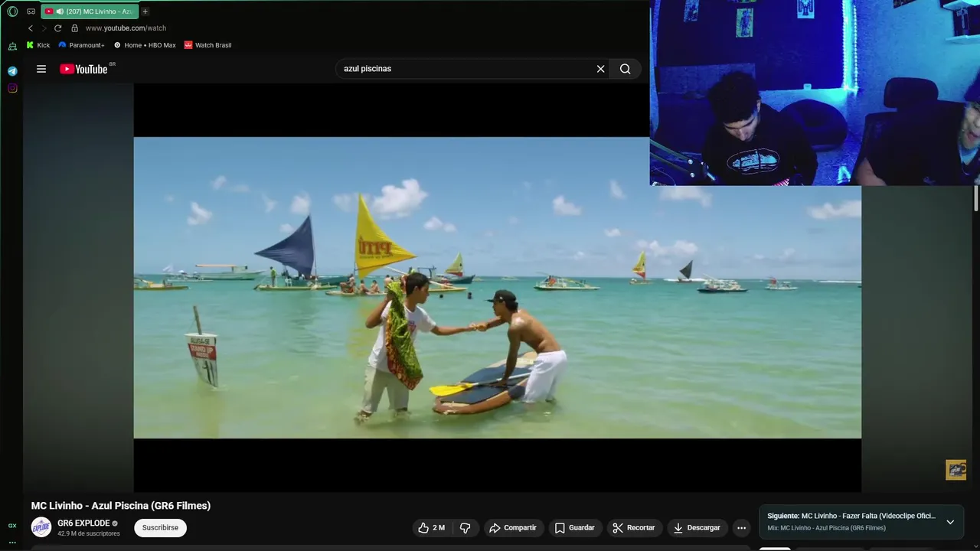Open the Watch Brasil bookmark
The height and width of the screenshot is (551, 980).
tap(207, 45)
